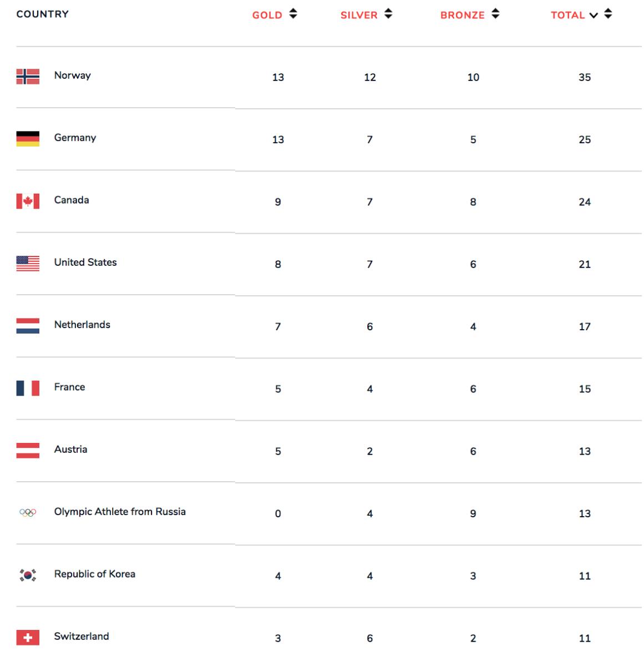Click the Republic of Korea flag

(28, 575)
